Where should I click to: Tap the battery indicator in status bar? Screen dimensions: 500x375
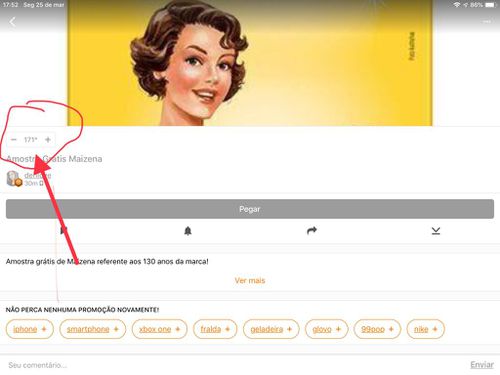pos(490,5)
